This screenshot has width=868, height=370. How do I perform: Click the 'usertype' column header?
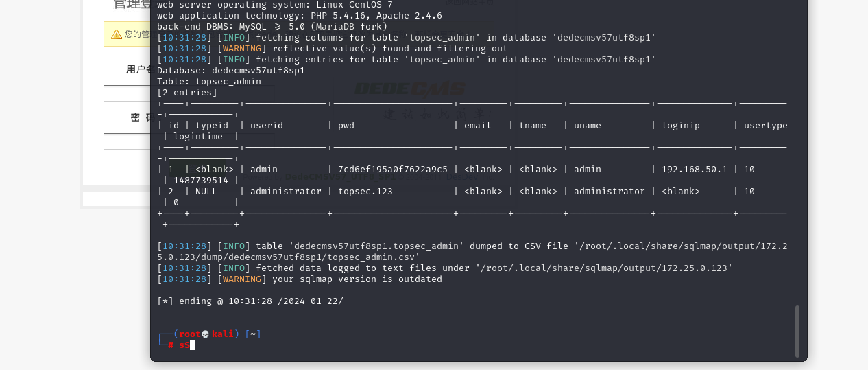click(766, 126)
